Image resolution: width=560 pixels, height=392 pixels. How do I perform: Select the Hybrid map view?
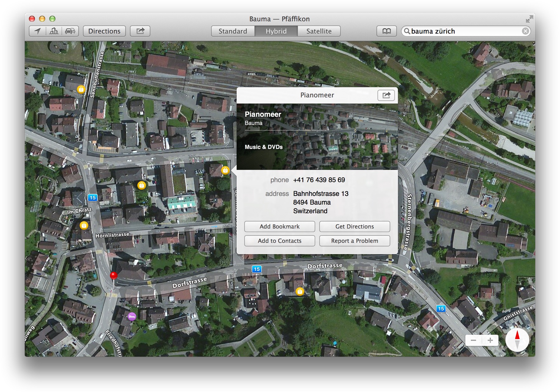(276, 31)
